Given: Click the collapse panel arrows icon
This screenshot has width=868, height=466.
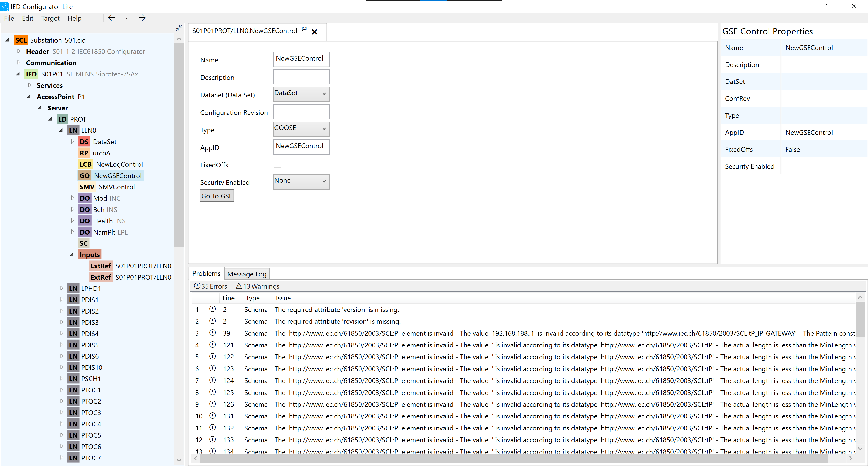Looking at the screenshot, I should [179, 28].
